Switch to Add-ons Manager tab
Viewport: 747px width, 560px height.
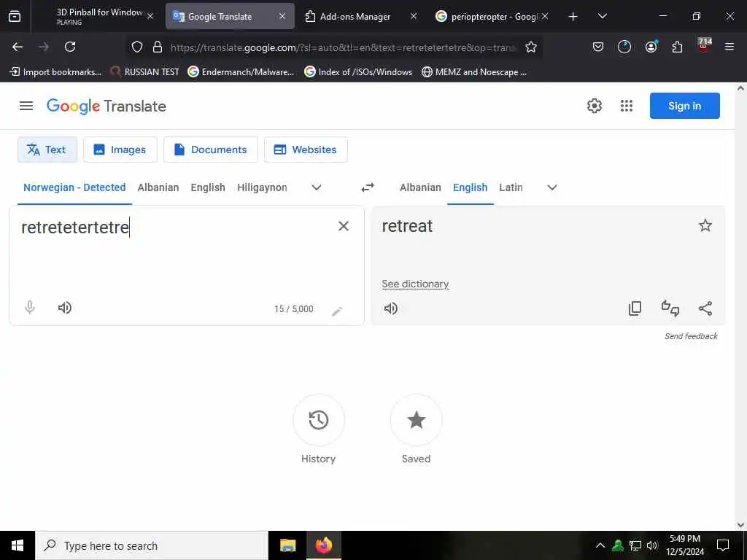click(x=355, y=16)
